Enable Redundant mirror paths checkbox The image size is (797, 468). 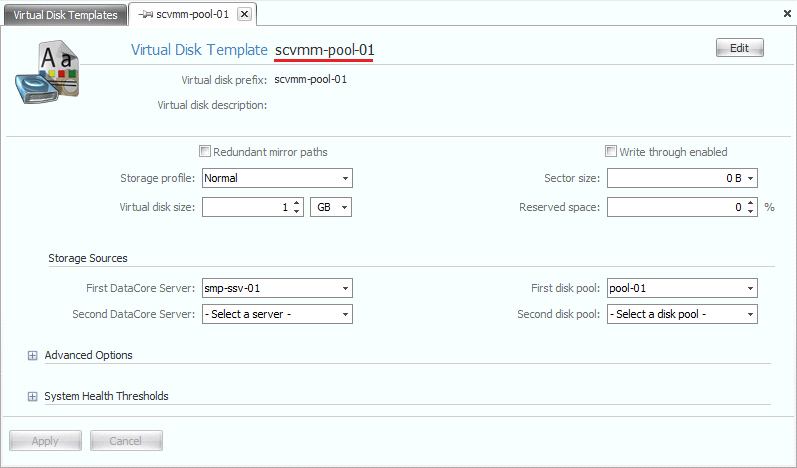coord(205,152)
